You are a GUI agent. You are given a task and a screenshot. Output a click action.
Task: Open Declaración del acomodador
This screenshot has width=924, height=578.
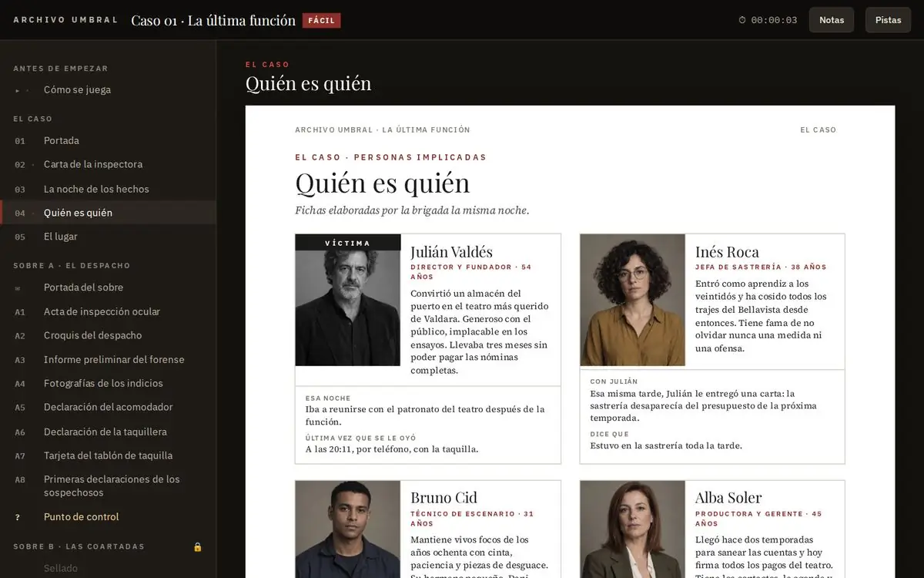pos(108,407)
